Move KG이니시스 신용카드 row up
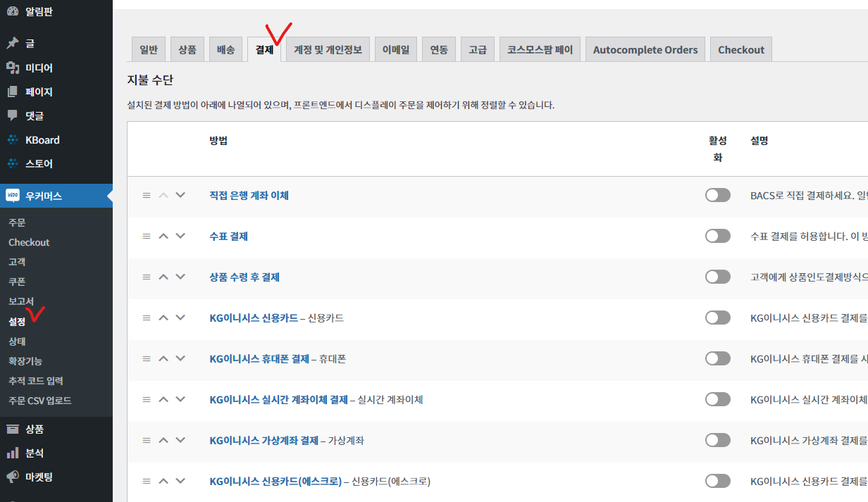 pos(163,318)
